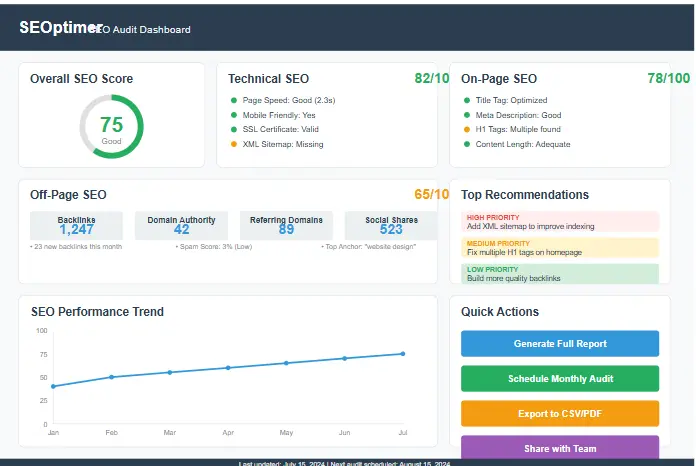
Task: Click the Generate Full Report button
Action: pos(560,344)
